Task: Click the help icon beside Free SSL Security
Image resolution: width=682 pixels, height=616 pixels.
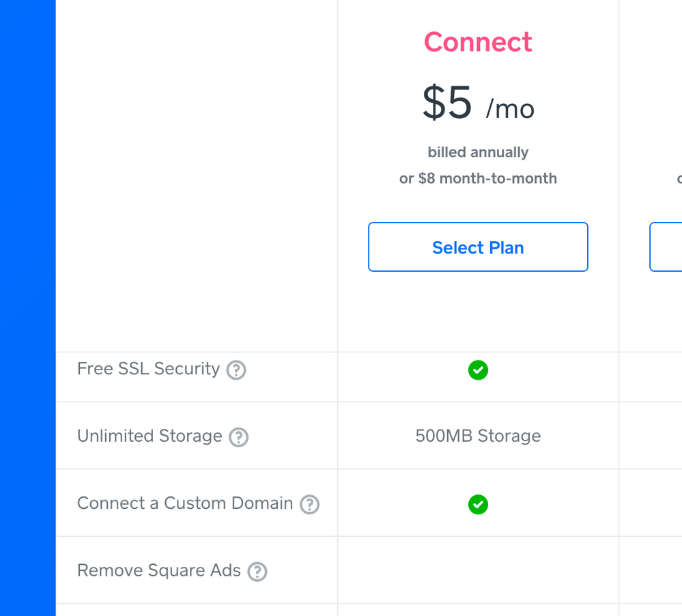Action: click(x=236, y=370)
